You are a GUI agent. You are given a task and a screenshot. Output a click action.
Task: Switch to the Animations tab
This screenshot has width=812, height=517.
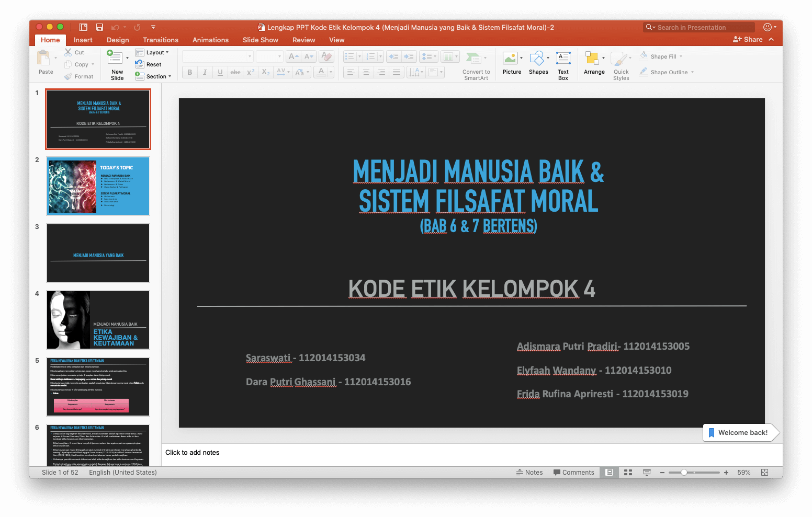pos(210,40)
